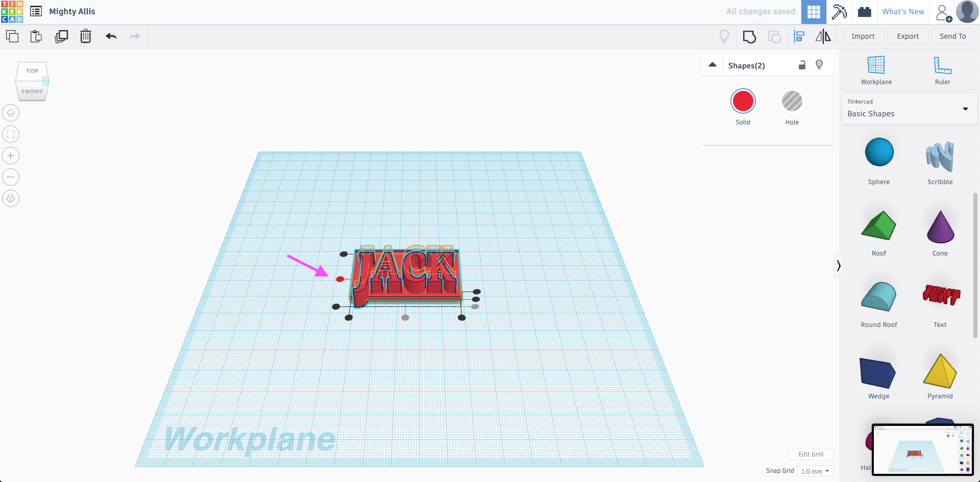Viewport: 980px width, 482px height.
Task: Click the Paste icon in toolbar
Action: pos(36,36)
